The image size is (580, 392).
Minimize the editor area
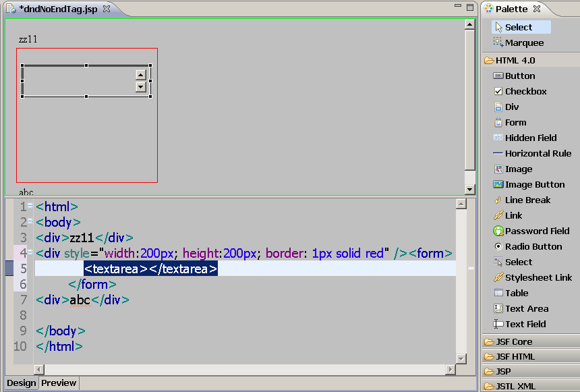[x=458, y=6]
